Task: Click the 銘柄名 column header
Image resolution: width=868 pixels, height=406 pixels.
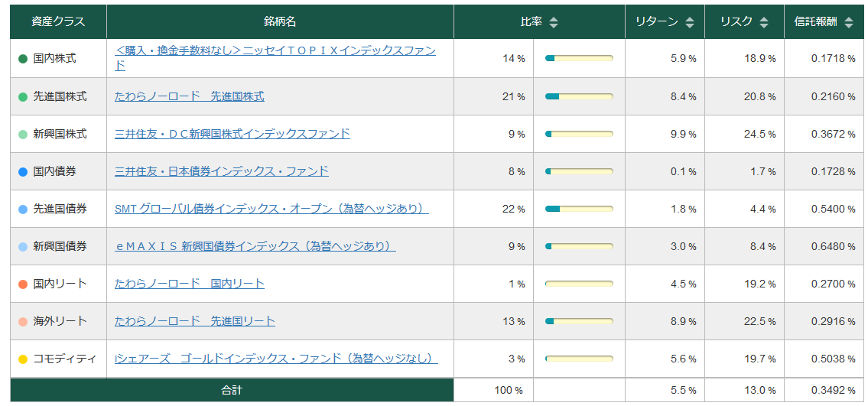Action: click(x=280, y=22)
